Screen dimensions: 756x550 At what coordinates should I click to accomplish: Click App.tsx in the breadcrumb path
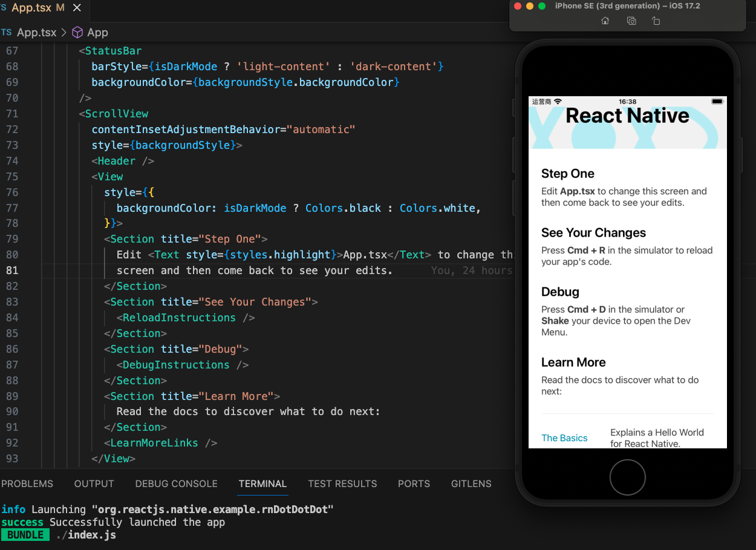point(36,33)
